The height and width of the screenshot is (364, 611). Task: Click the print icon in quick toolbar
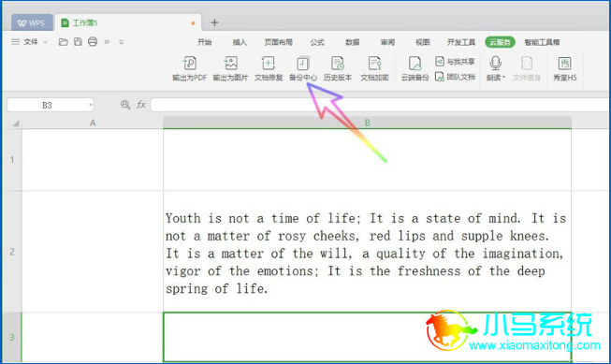pyautogui.click(x=93, y=42)
